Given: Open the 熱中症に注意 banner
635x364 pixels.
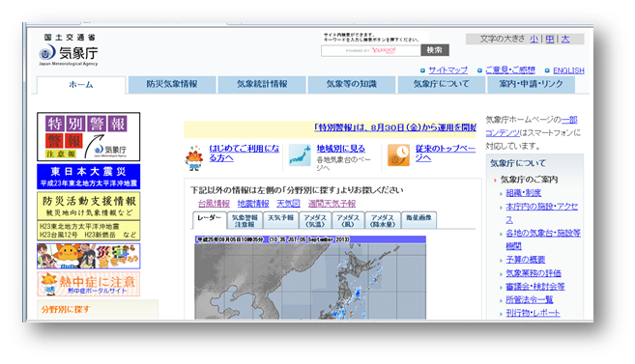Looking at the screenshot, I should point(88,284).
